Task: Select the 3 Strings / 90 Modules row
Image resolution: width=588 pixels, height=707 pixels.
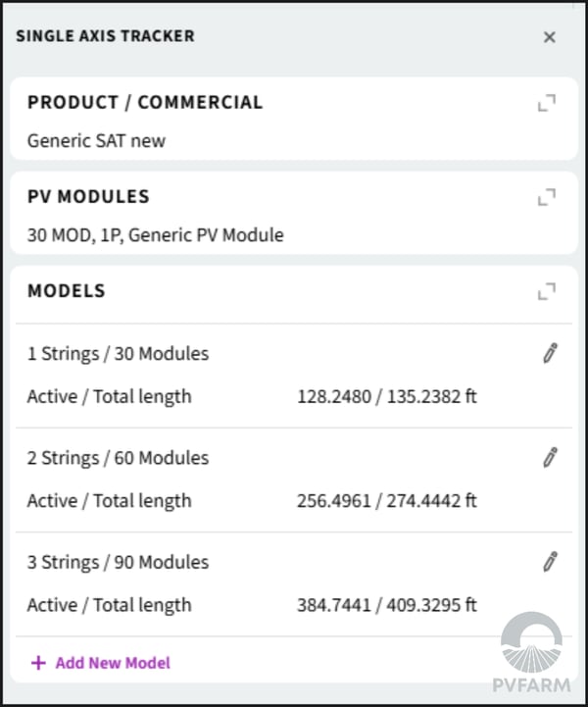Action: point(294,583)
